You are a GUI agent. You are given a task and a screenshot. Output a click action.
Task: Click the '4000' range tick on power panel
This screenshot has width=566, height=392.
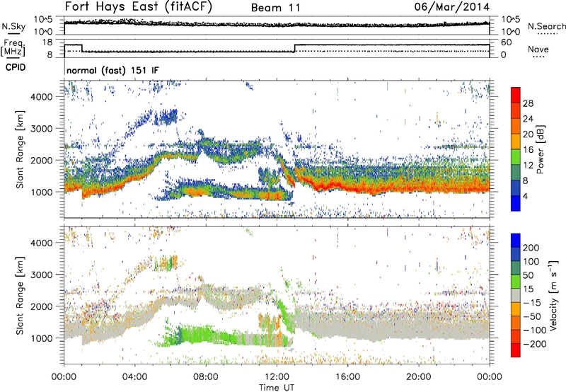tap(41, 97)
